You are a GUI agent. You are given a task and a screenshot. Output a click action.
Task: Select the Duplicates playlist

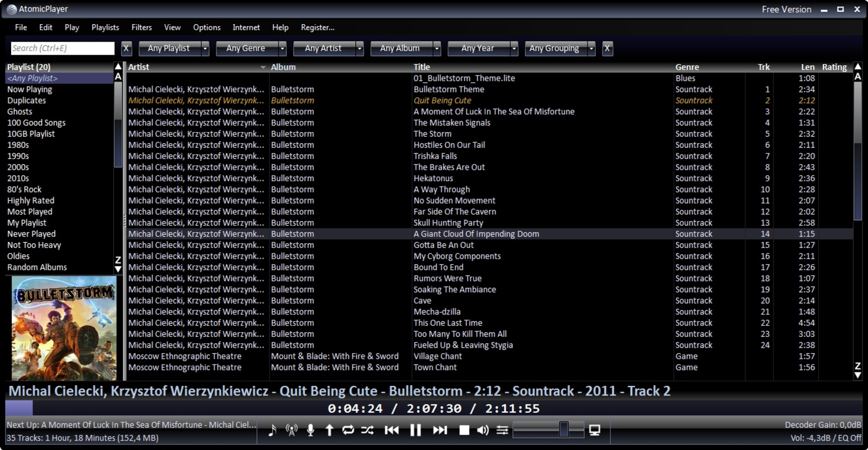point(59,101)
